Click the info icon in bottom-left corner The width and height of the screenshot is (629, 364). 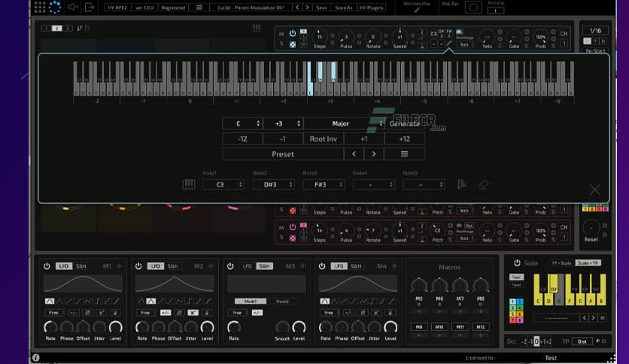point(35,358)
